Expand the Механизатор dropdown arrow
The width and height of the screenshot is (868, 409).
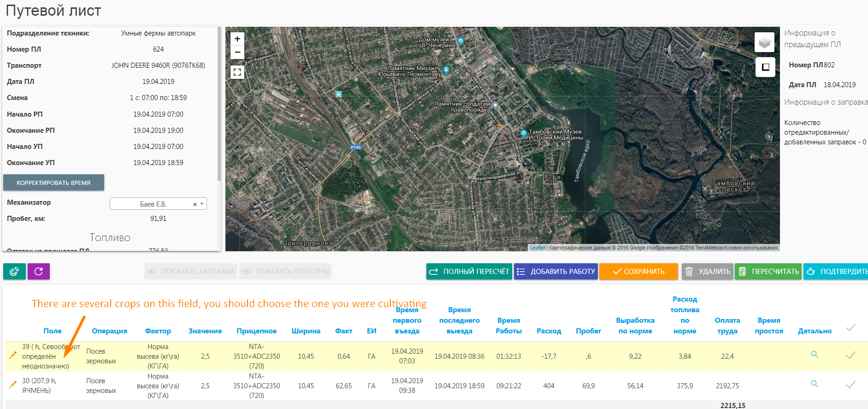click(x=202, y=204)
